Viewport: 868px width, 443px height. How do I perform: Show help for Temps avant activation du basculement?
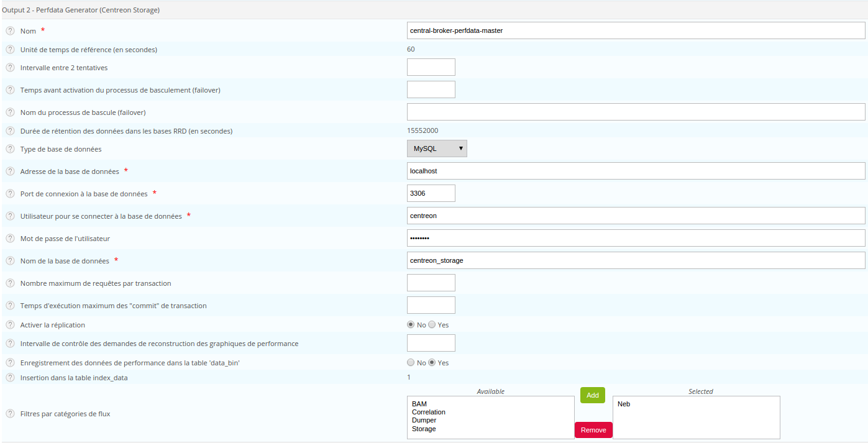tap(10, 90)
